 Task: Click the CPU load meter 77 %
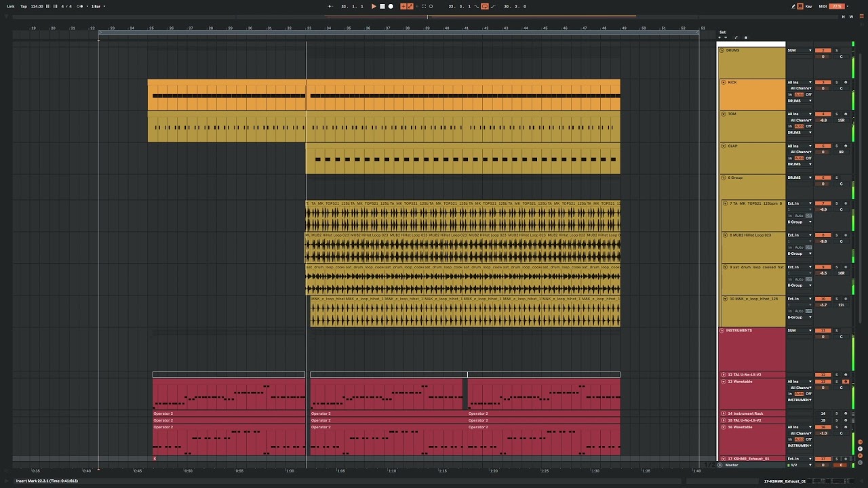pyautogui.click(x=836, y=6)
